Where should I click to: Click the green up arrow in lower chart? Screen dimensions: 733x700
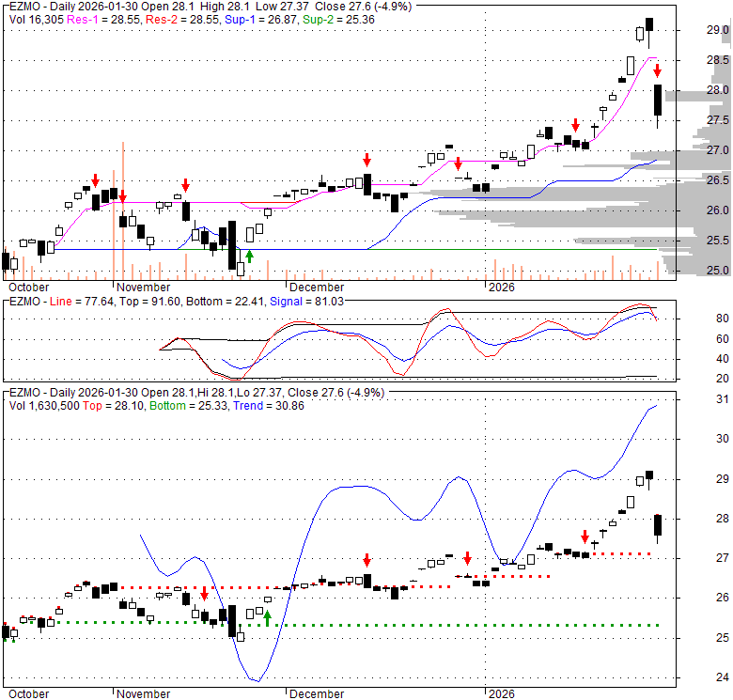point(267,616)
